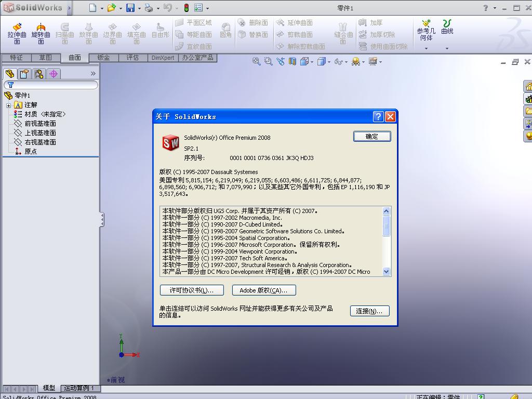
Task: Click the 直纹曲面 ruled surface tool
Action: 193,46
